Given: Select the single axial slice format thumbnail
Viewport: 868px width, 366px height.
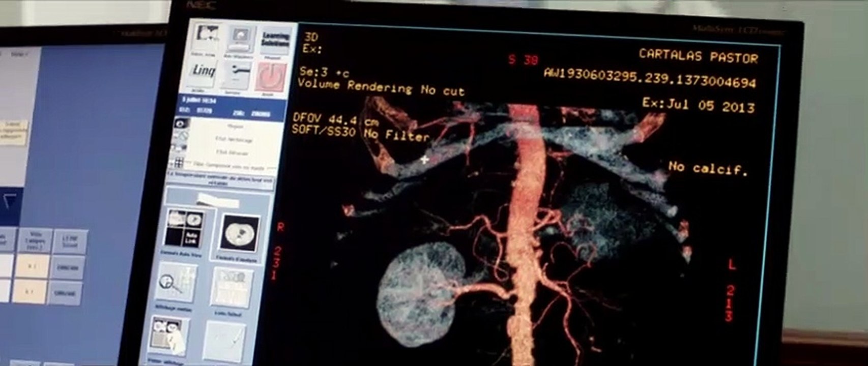Looking at the screenshot, I should pyautogui.click(x=242, y=234).
